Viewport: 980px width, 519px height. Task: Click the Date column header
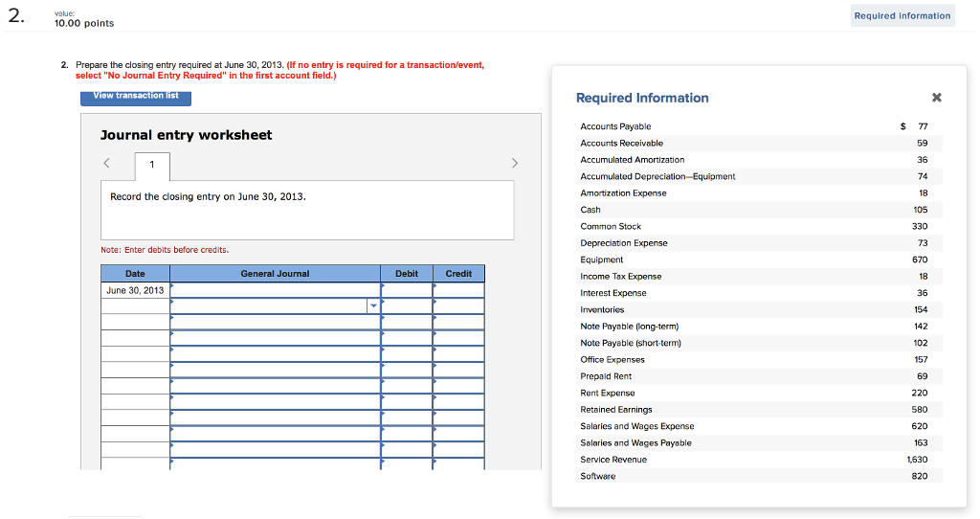coord(135,273)
